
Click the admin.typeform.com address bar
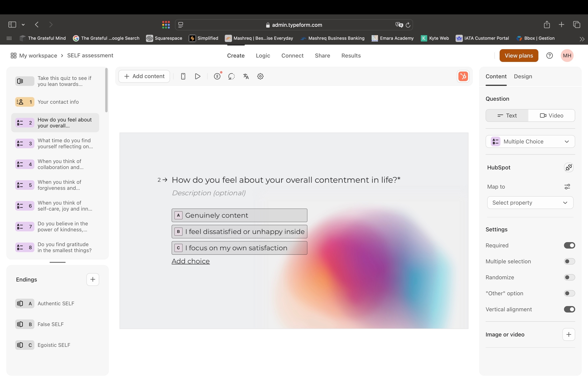294,25
